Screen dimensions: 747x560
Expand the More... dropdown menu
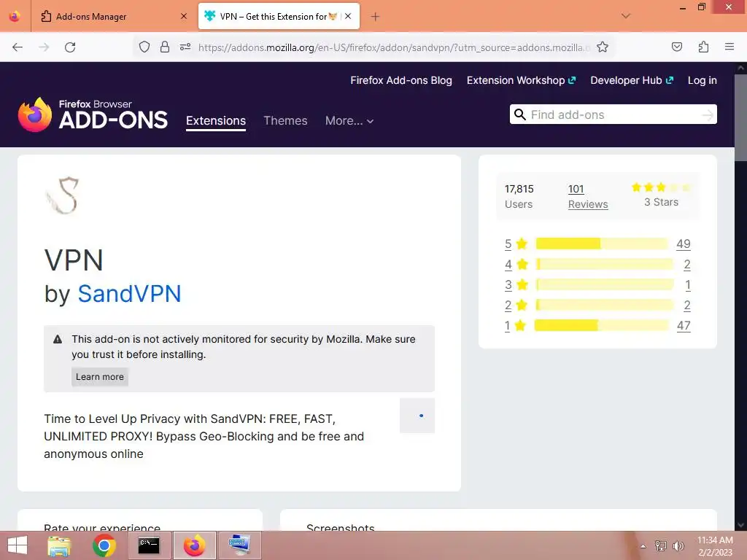[x=349, y=121]
